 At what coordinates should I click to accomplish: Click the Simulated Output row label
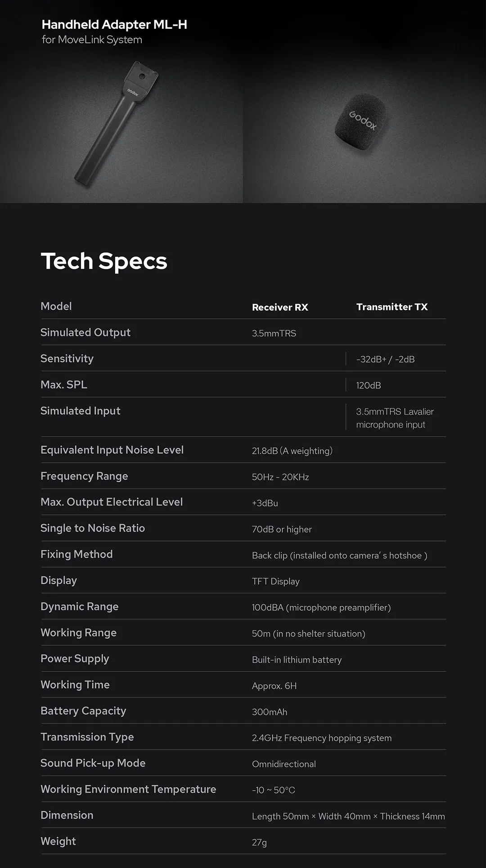point(85,332)
